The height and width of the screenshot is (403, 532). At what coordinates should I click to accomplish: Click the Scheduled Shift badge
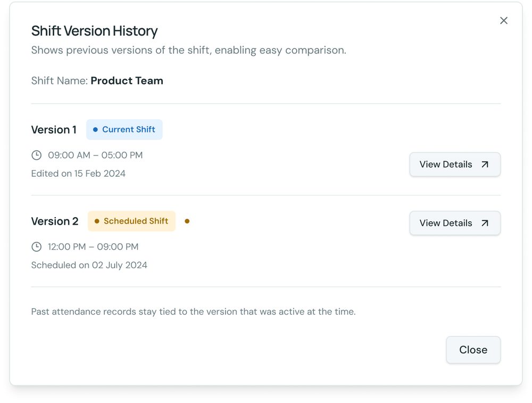pos(131,221)
